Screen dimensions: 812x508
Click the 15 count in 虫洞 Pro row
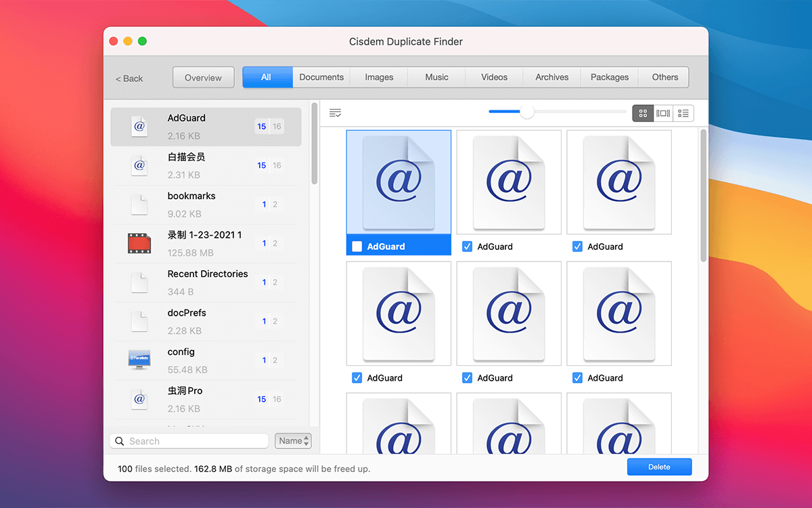pos(262,400)
